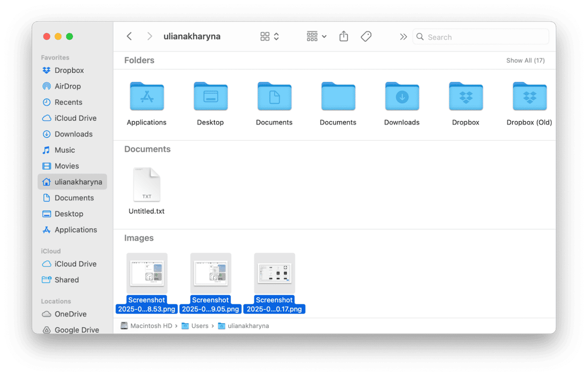Viewport: 588px width, 376px height.
Task: Open the Downloads folder icon
Action: click(x=402, y=97)
